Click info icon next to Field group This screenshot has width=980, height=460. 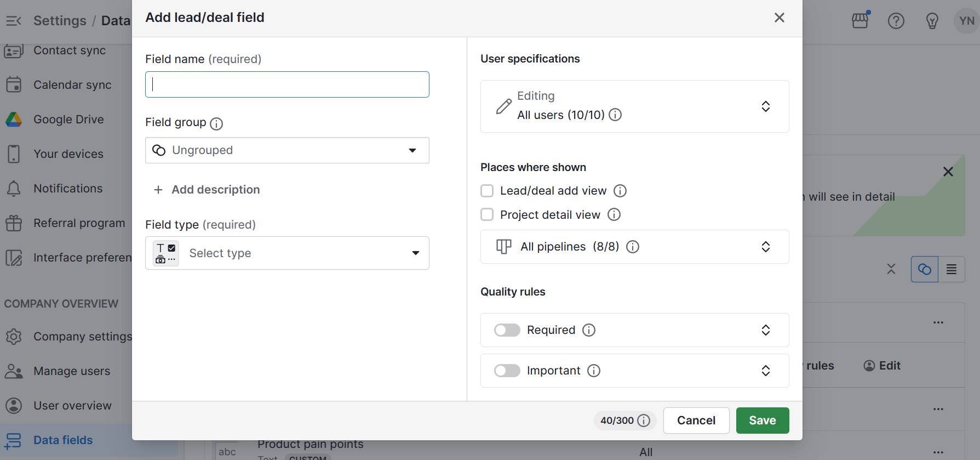(x=216, y=123)
